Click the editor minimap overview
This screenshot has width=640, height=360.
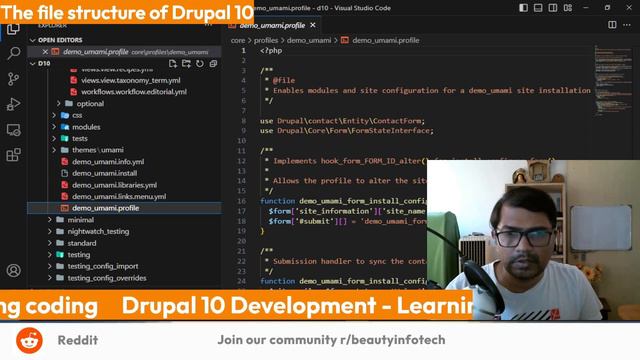613,82
